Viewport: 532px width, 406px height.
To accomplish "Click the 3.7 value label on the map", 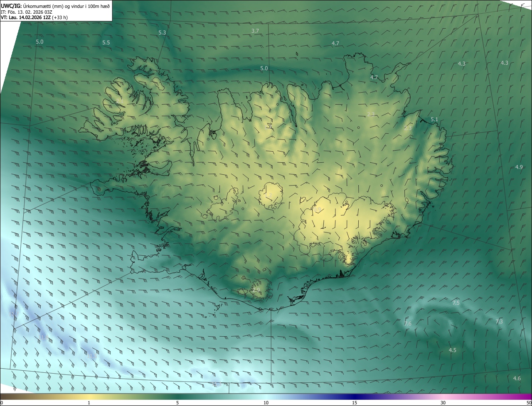I will point(255,31).
